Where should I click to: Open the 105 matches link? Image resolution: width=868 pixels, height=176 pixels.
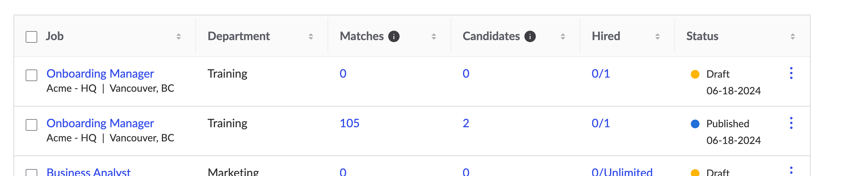[349, 123]
